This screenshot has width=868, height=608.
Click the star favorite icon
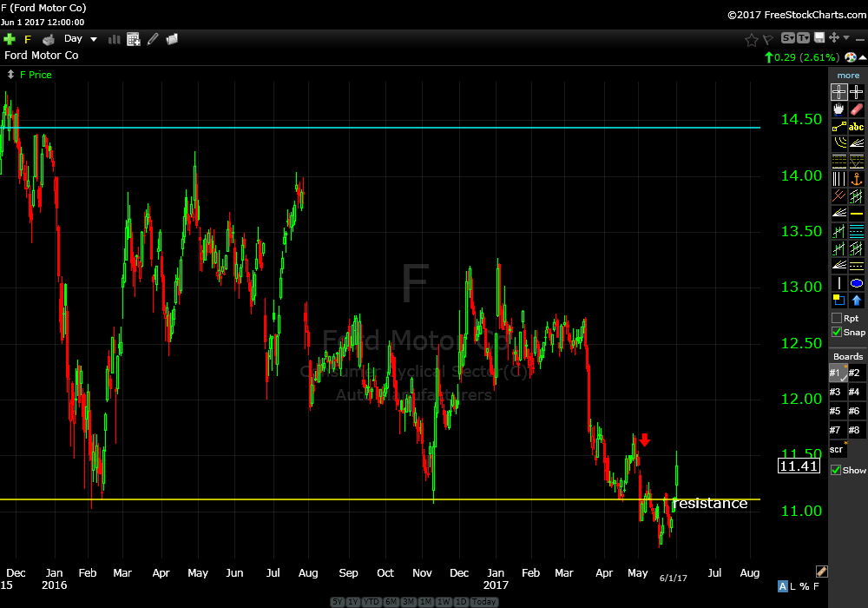(752, 39)
